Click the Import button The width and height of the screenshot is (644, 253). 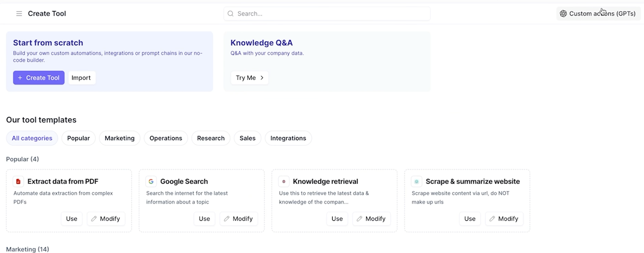click(x=81, y=78)
